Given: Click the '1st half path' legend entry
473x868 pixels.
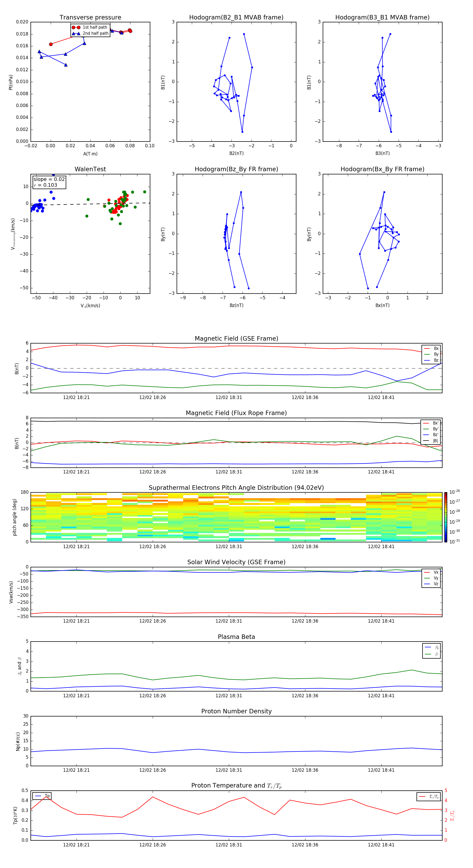Looking at the screenshot, I should pyautogui.click(x=90, y=27).
